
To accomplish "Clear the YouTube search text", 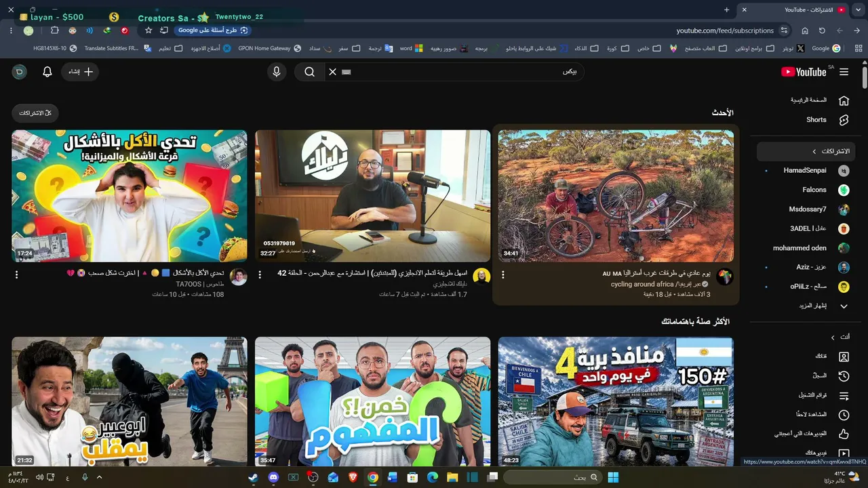I will tap(332, 72).
